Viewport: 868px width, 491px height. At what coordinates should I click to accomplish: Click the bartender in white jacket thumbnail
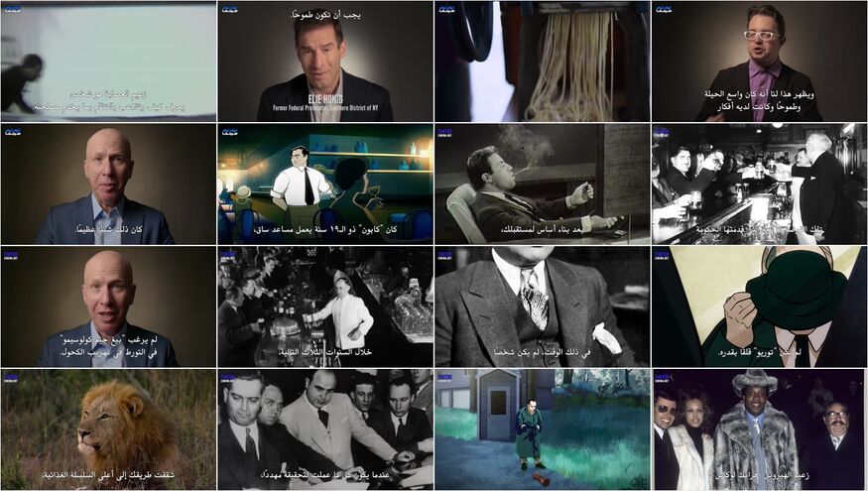[325, 307]
